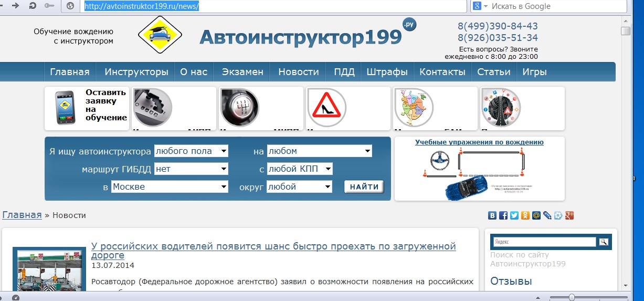Click phone number 8(926)035-51-34

pos(498,38)
